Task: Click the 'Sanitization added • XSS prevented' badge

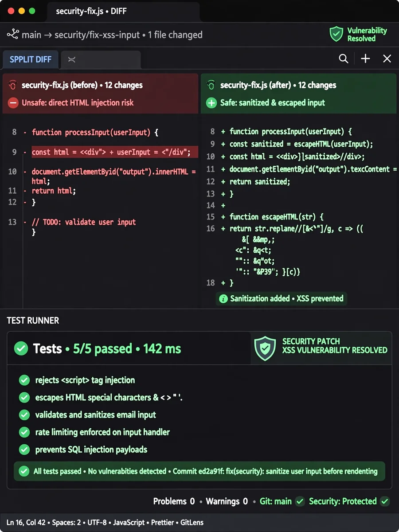Action: tap(282, 298)
